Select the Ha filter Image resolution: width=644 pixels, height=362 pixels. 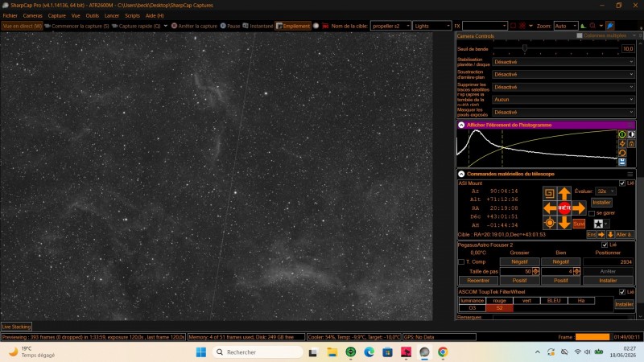[x=580, y=300]
